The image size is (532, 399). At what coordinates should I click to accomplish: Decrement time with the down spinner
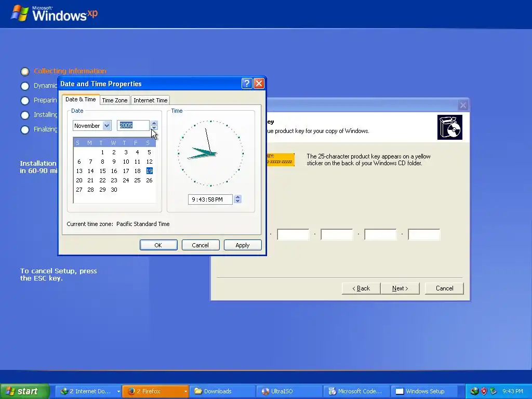click(238, 202)
